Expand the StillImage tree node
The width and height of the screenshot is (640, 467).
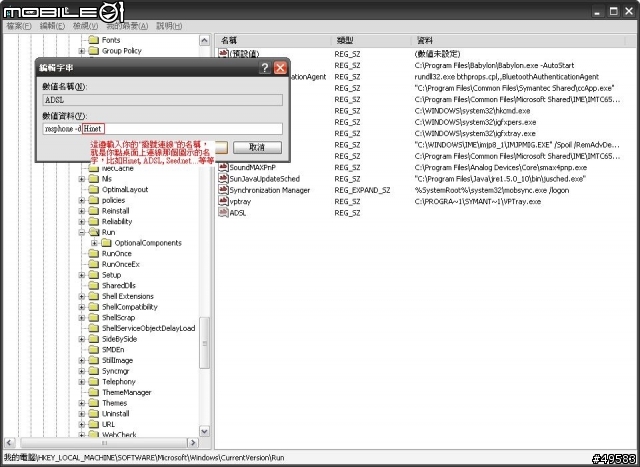tap(82, 360)
